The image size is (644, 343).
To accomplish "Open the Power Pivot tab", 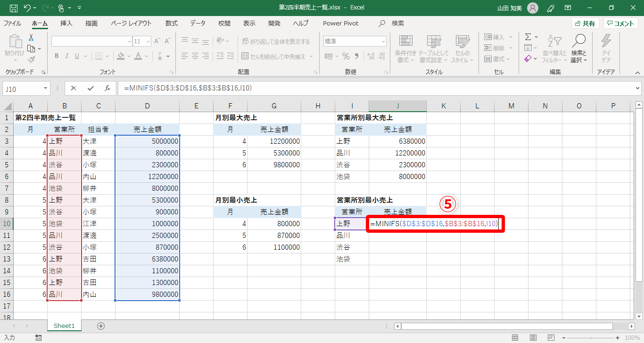I will (x=341, y=23).
